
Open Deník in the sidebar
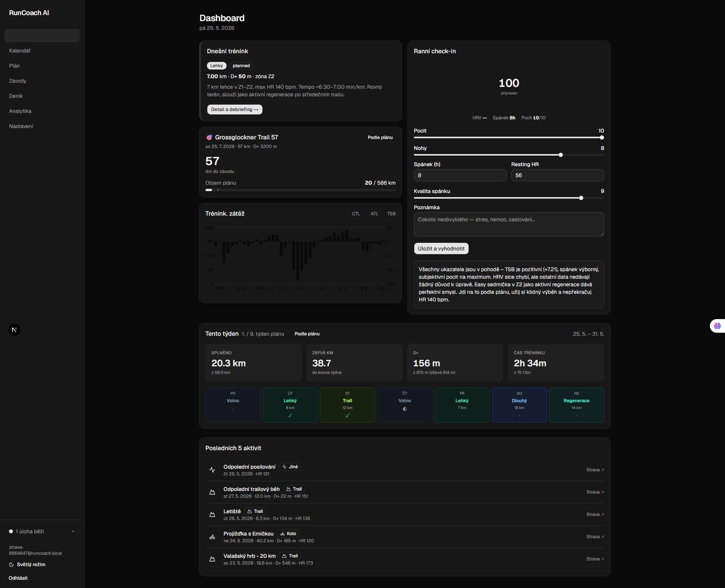point(42,96)
